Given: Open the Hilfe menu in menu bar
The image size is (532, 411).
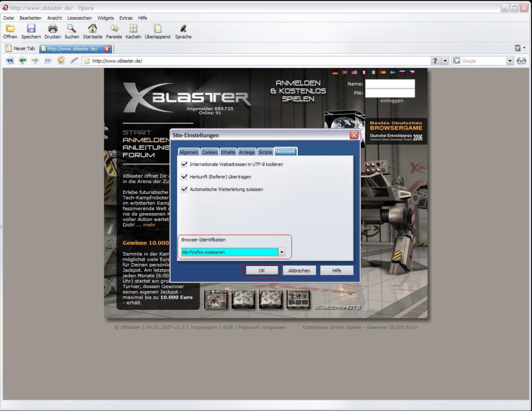Looking at the screenshot, I should (143, 18).
